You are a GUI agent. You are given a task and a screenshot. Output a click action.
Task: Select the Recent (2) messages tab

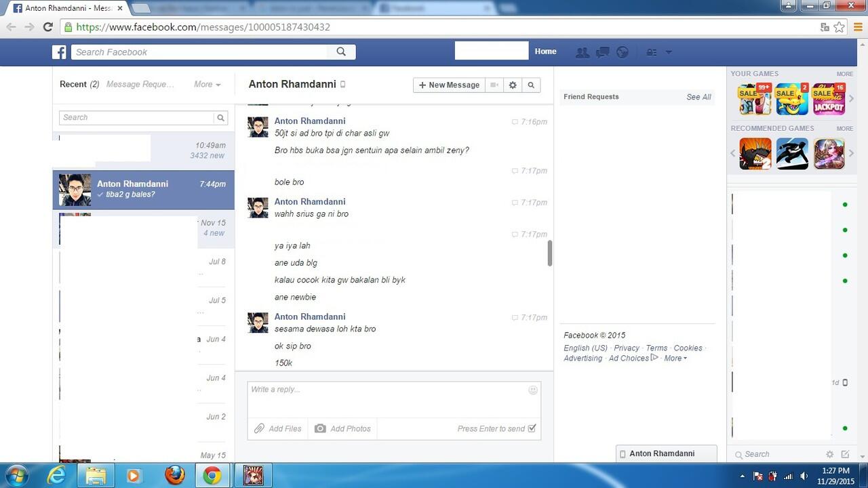79,84
